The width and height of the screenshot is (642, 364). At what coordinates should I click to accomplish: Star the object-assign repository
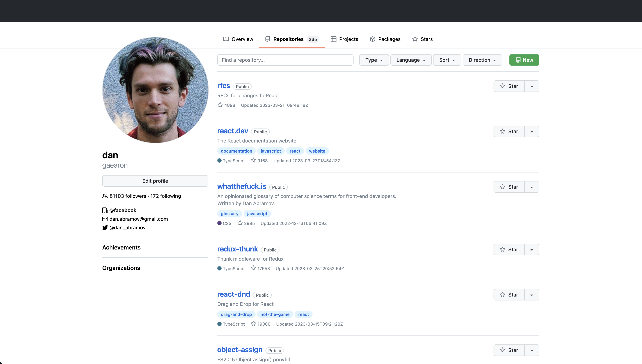pos(509,350)
